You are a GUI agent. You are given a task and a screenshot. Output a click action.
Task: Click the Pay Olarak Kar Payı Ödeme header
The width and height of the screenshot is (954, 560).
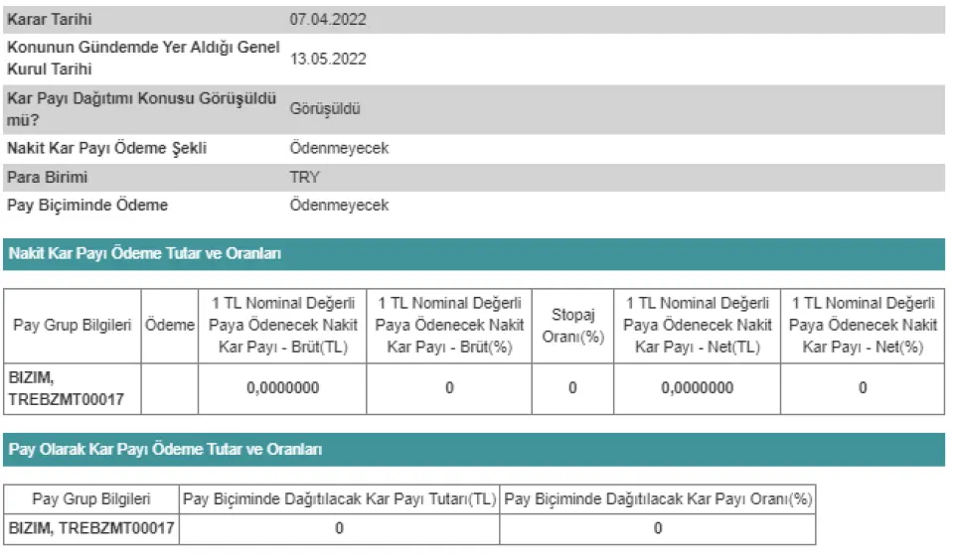165,450
